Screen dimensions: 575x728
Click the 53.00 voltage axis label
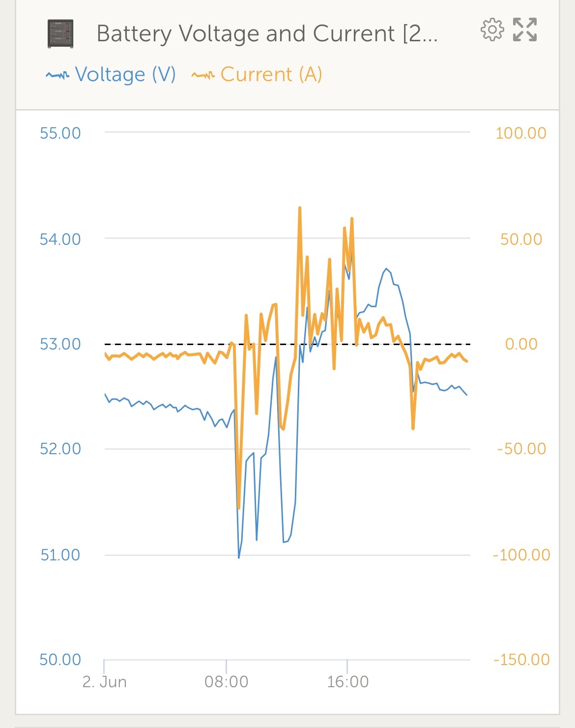coord(60,344)
